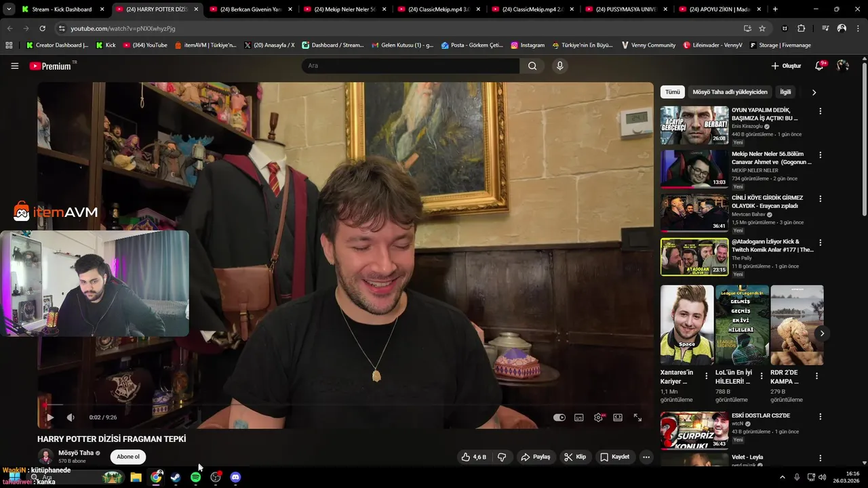Show hidden system tray icons

pyautogui.click(x=782, y=477)
